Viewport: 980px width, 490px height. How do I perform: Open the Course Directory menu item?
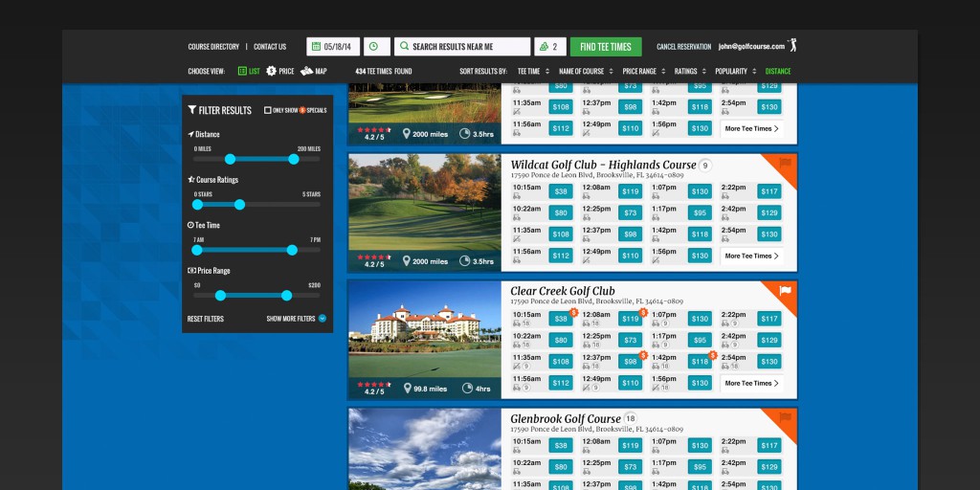(x=213, y=47)
